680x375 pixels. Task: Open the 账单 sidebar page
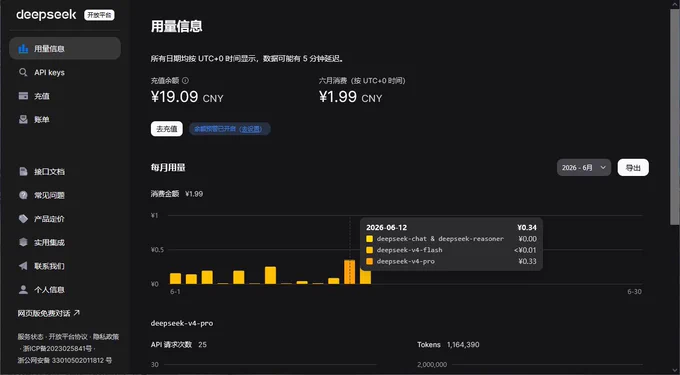[x=65, y=119]
